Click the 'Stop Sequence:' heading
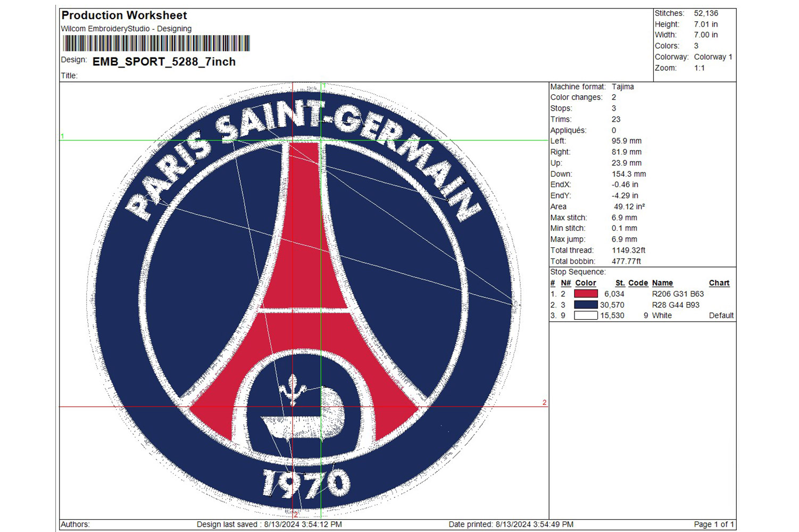The width and height of the screenshot is (799, 532). [x=578, y=272]
